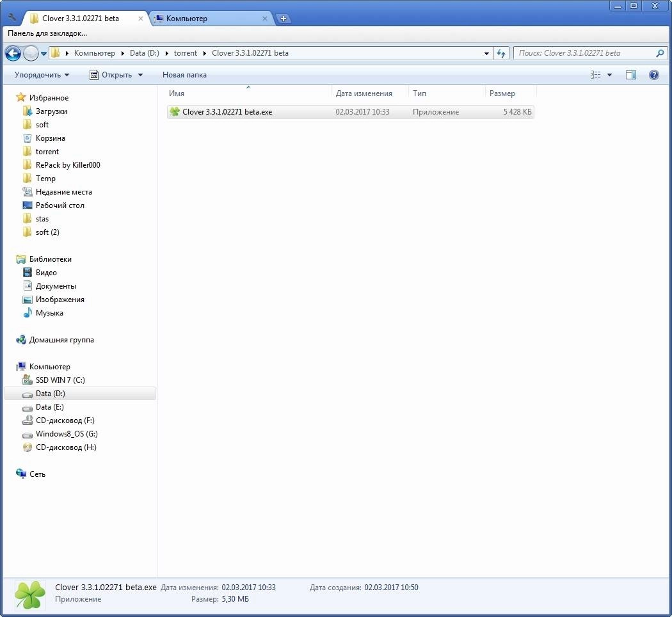Click the Открыть button

(x=111, y=75)
